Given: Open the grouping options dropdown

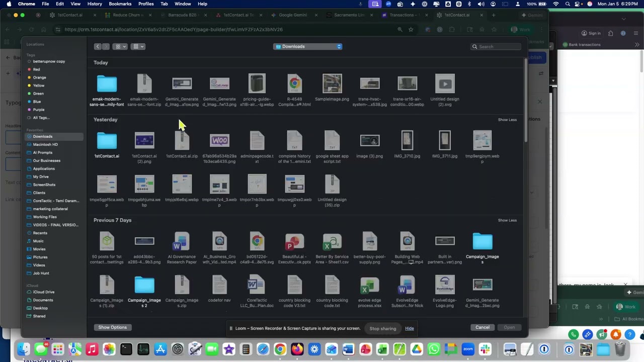Looking at the screenshot, I should (x=138, y=47).
